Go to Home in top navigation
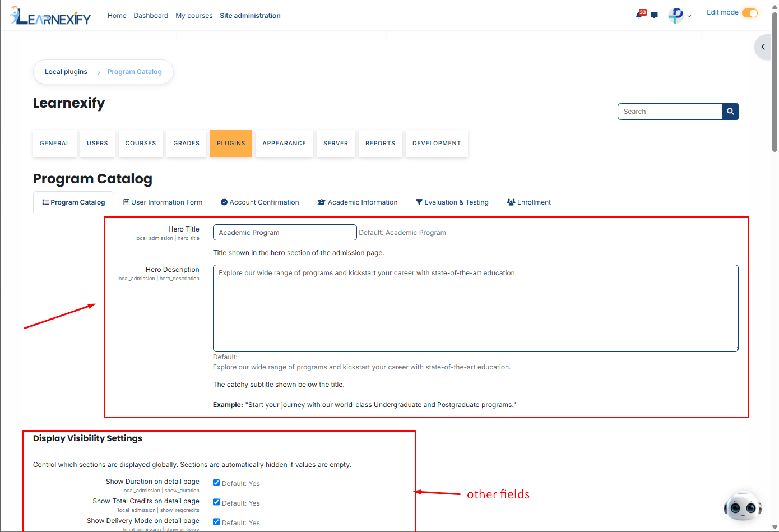 coord(117,16)
